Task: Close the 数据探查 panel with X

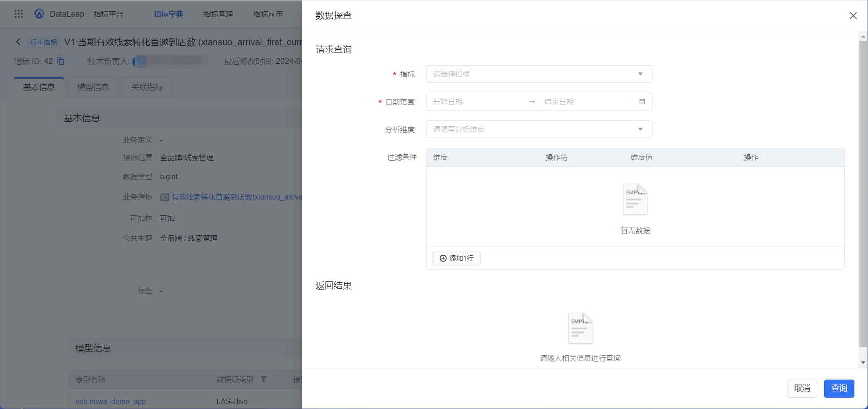Action: [x=853, y=15]
